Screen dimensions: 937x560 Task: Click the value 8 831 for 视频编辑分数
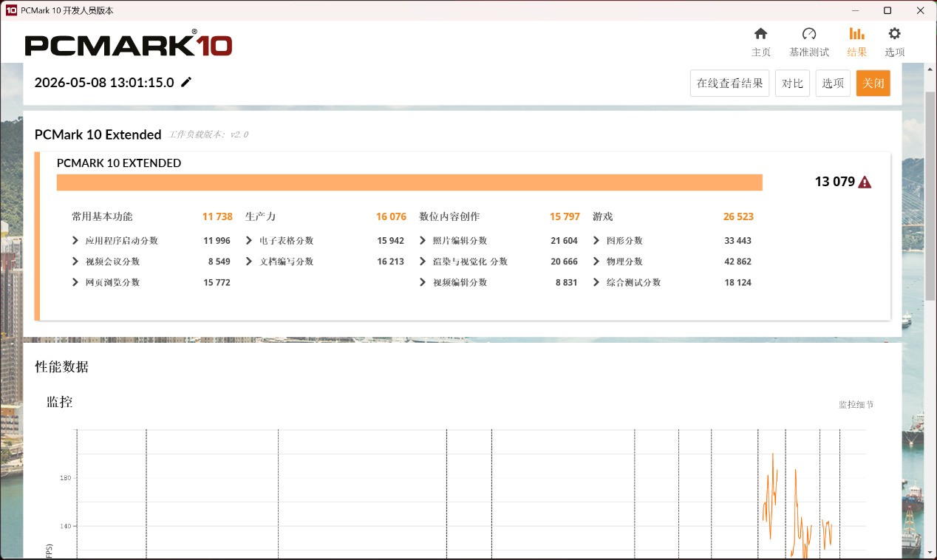pyautogui.click(x=566, y=282)
